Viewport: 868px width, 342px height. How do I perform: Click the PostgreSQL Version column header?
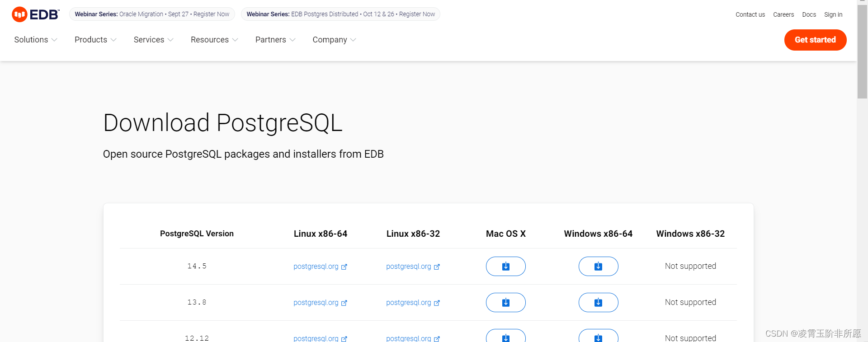[x=197, y=234]
